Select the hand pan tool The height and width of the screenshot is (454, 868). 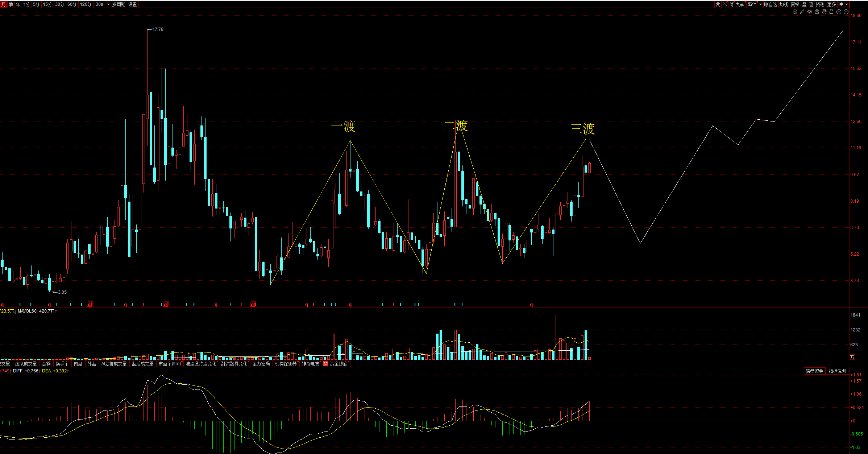pos(824,12)
